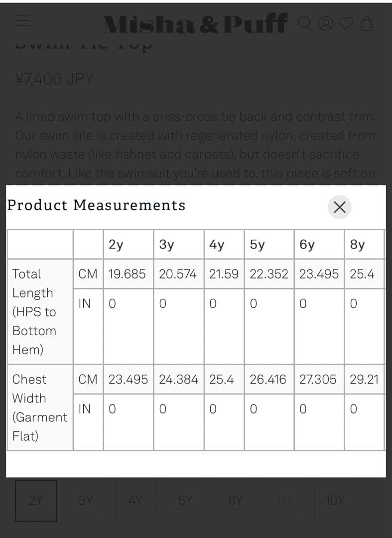Viewport: 392px width, 538px height.
Task: Select size 3Y option
Action: 86,500
